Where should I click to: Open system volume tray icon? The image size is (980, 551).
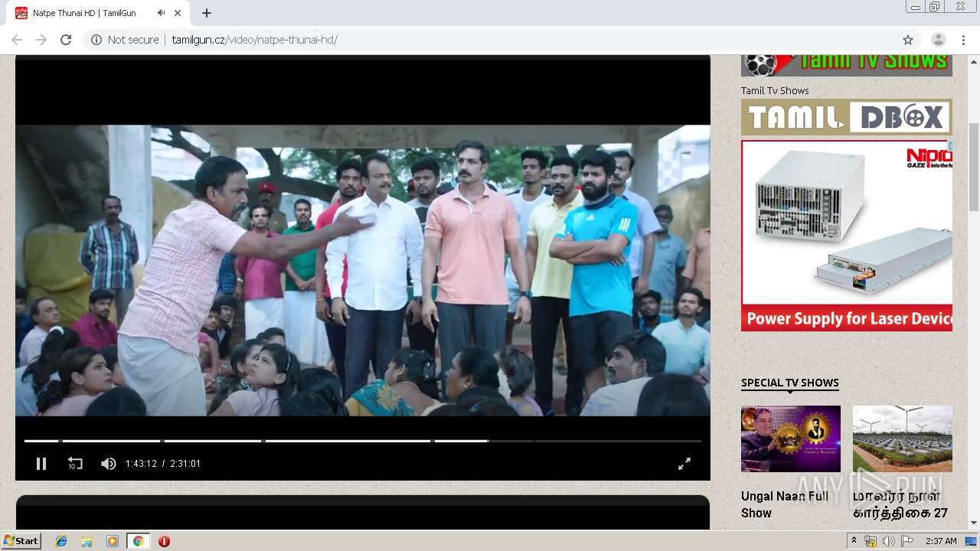pyautogui.click(x=888, y=541)
